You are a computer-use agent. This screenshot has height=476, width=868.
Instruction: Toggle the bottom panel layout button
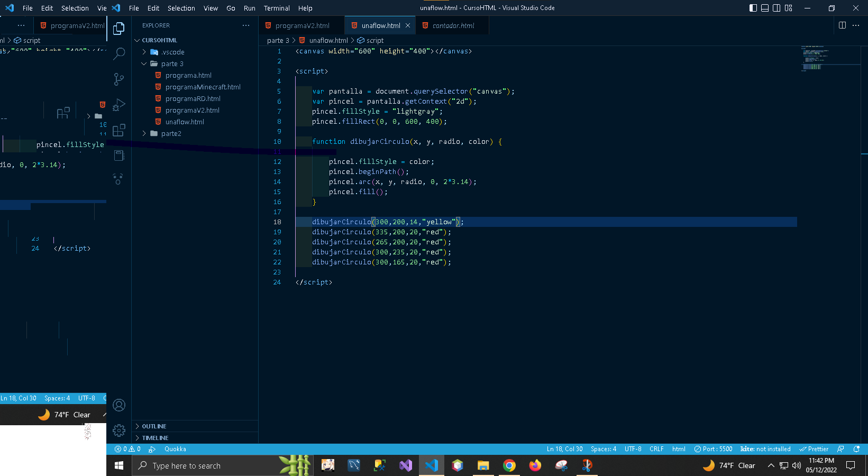point(765,8)
